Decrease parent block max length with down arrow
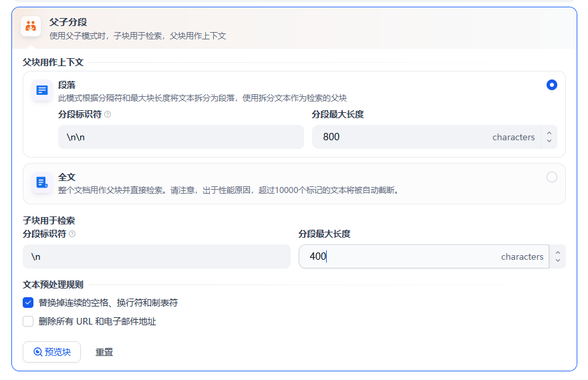The width and height of the screenshot is (588, 380). [549, 141]
